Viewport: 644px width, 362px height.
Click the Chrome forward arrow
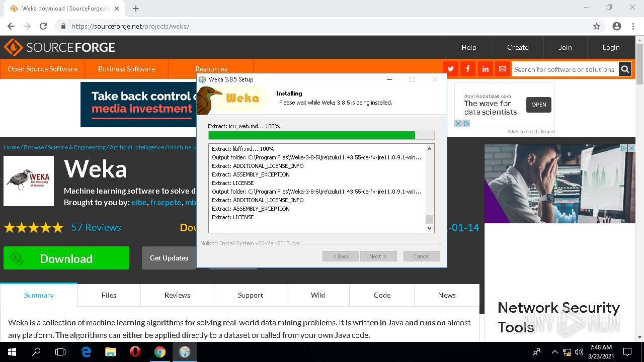coord(27,26)
